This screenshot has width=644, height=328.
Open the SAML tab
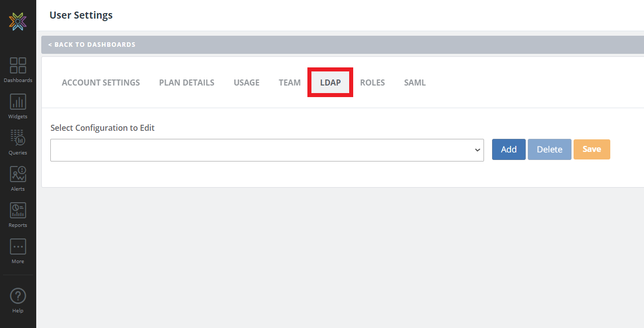[x=415, y=83]
